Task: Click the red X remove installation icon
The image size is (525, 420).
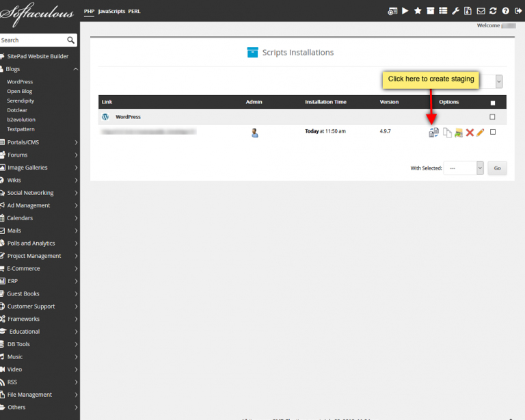Action: pos(470,133)
